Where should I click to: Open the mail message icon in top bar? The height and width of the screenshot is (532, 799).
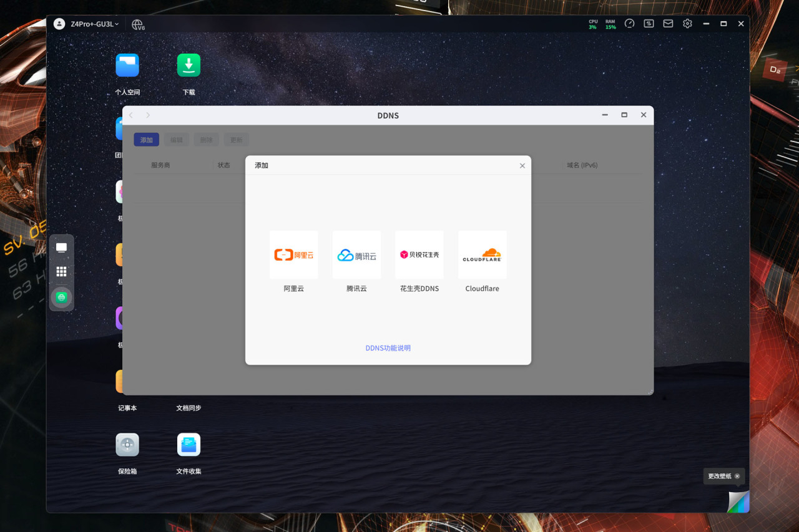click(668, 24)
